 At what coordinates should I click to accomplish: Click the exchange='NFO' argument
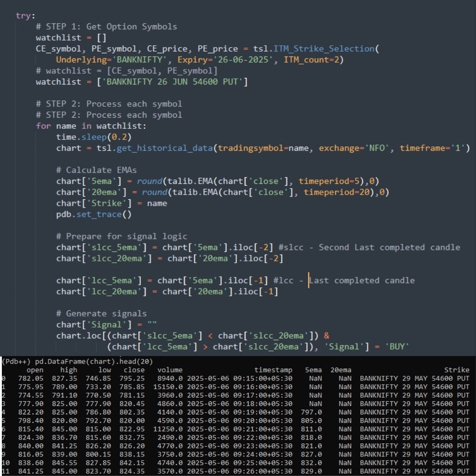[354, 148]
